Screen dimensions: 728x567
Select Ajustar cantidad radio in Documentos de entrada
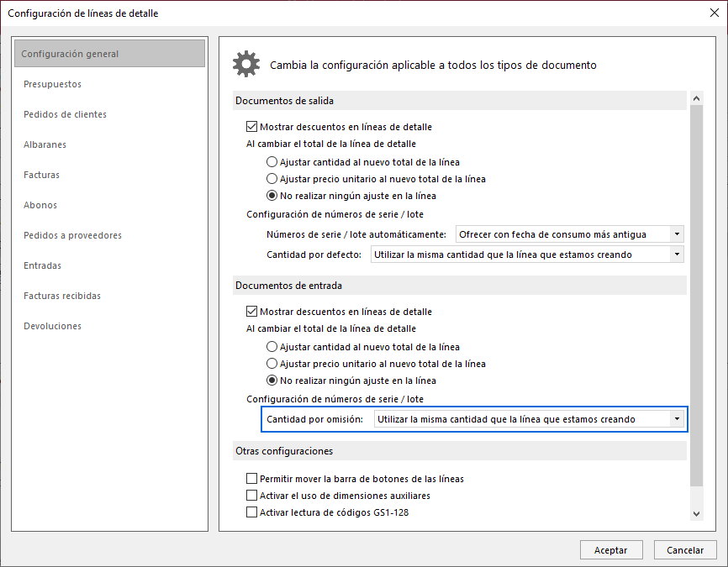click(x=272, y=347)
